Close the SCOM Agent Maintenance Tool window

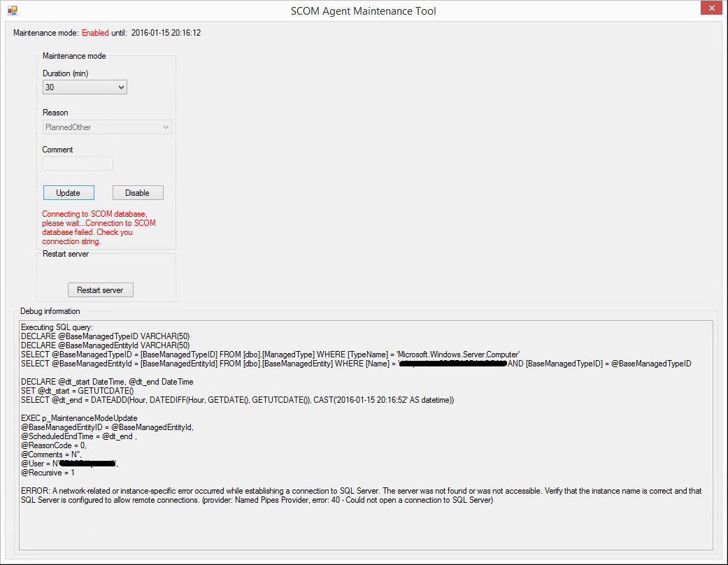click(711, 8)
